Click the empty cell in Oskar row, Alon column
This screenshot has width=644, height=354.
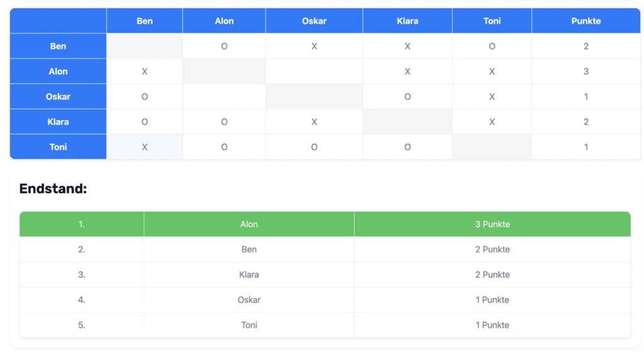(x=224, y=96)
